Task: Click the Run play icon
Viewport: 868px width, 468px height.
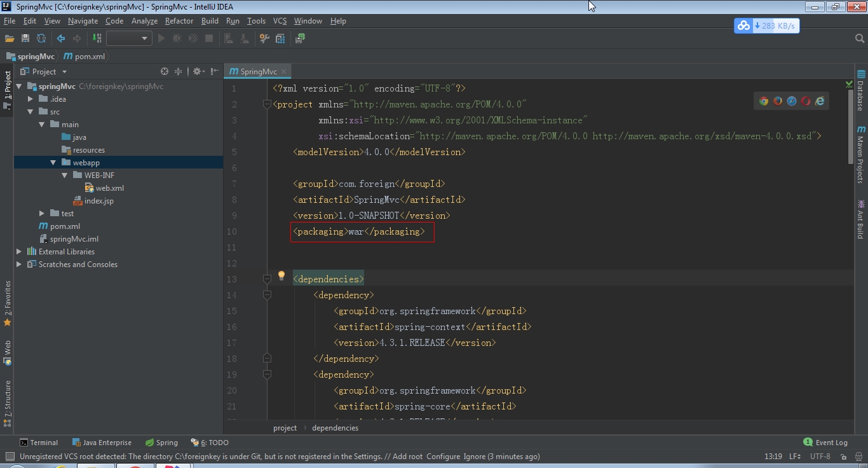Action: 161,39
